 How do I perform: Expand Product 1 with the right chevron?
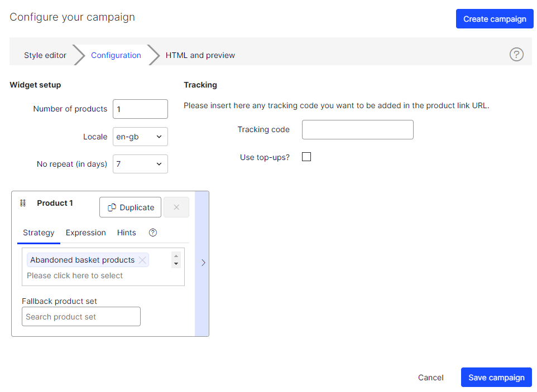203,263
